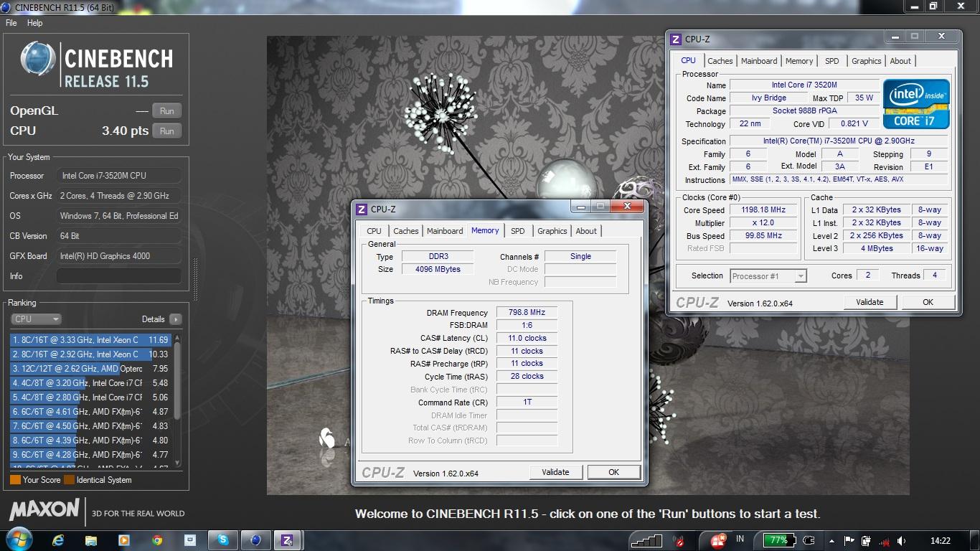Select the Cinebench taskbar button
The height and width of the screenshot is (551, 980).
[x=256, y=540]
